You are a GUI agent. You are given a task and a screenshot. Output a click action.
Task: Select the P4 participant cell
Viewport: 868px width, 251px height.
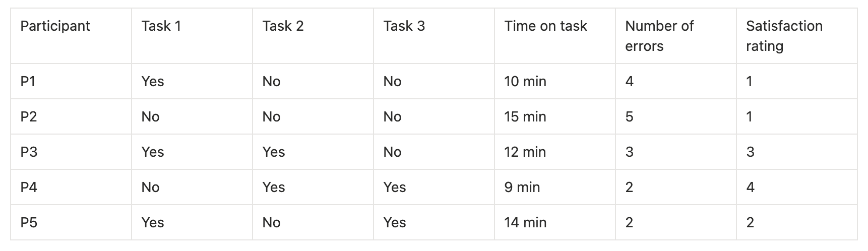(29, 187)
